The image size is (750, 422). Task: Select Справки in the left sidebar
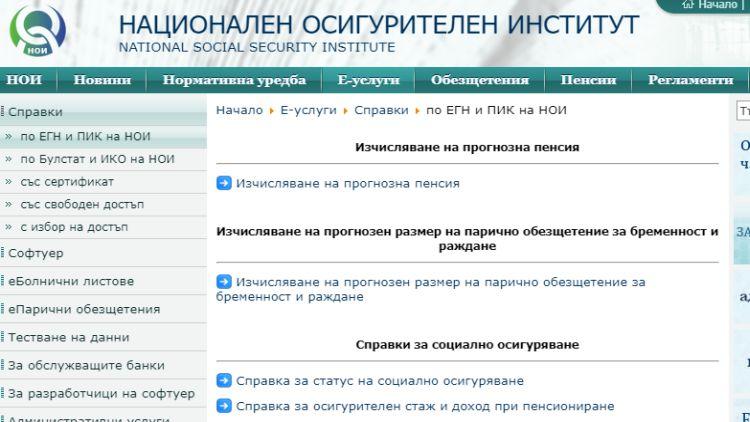pyautogui.click(x=103, y=112)
